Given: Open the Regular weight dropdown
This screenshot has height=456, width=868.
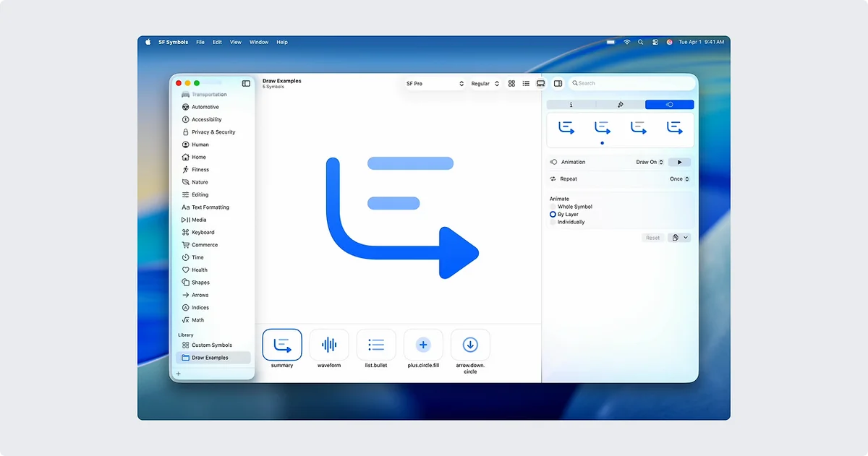Looking at the screenshot, I should tap(485, 84).
